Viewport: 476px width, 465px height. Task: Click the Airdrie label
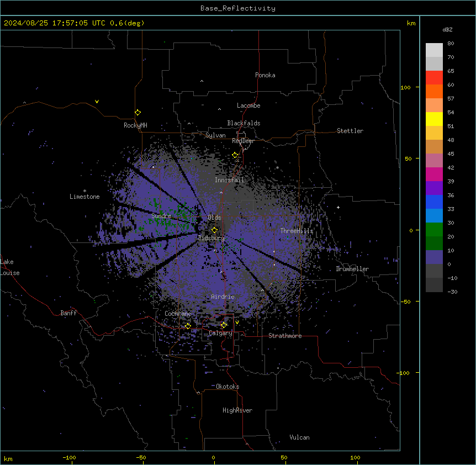click(223, 297)
